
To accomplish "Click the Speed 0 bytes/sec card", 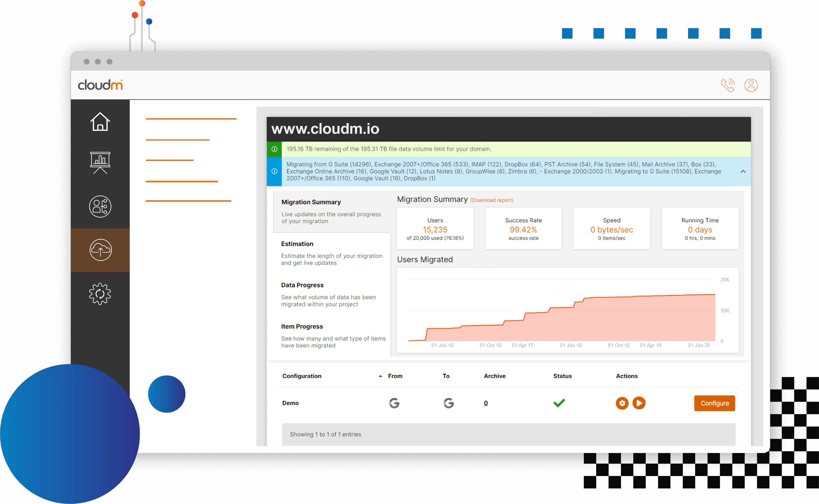I will pos(612,228).
